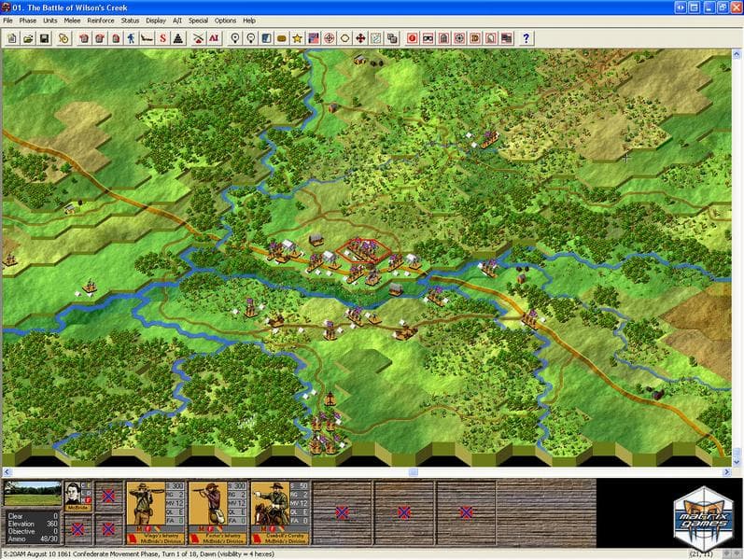Select the Foster's Infantry unit card
744x560 pixels.
tap(218, 512)
